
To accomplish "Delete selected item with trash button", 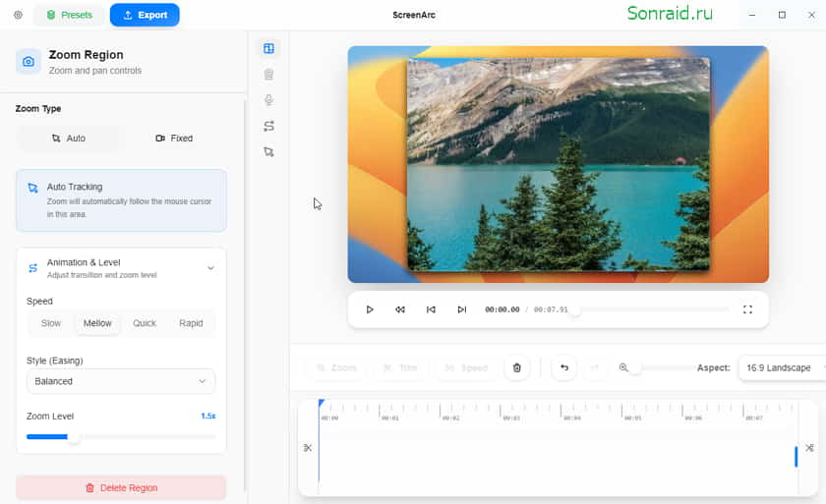I will [517, 367].
